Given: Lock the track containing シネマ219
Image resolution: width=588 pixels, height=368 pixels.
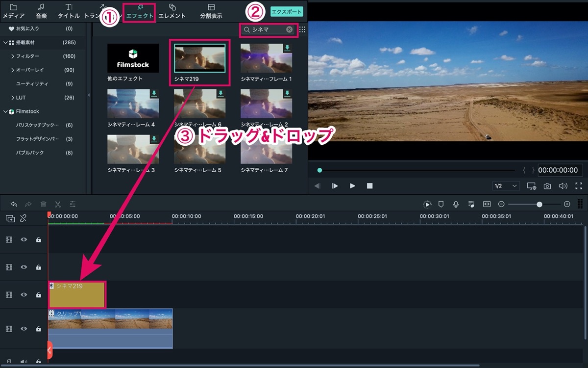Looking at the screenshot, I should (38, 295).
